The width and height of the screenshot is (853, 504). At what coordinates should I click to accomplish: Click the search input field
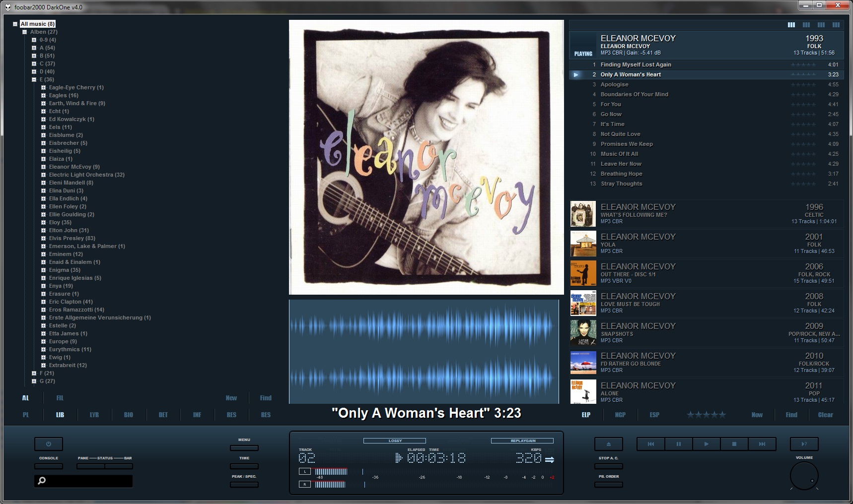pos(83,481)
